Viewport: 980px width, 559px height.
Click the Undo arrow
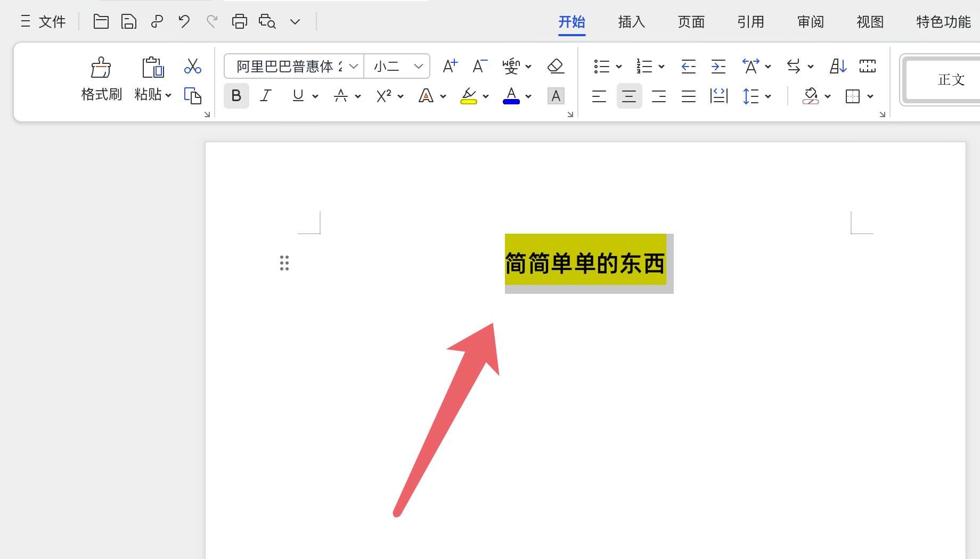[183, 21]
